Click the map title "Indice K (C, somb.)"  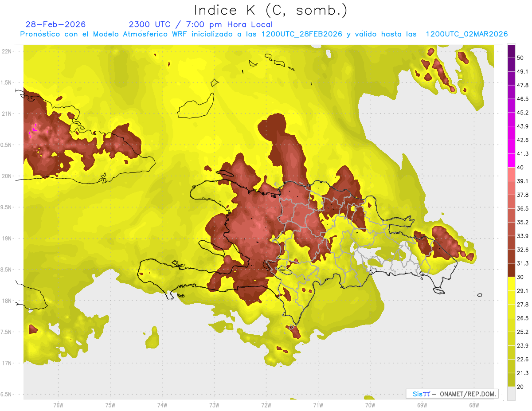pyautogui.click(x=270, y=11)
